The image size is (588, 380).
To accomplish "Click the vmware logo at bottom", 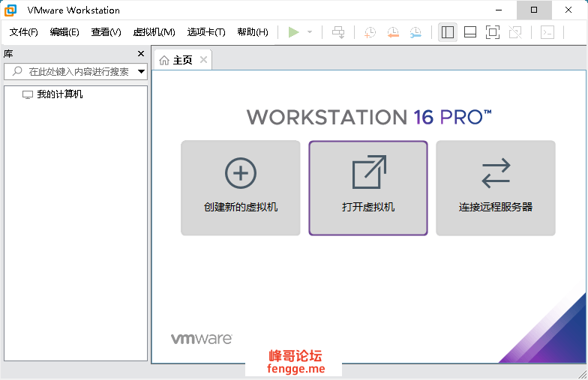I will coord(201,339).
